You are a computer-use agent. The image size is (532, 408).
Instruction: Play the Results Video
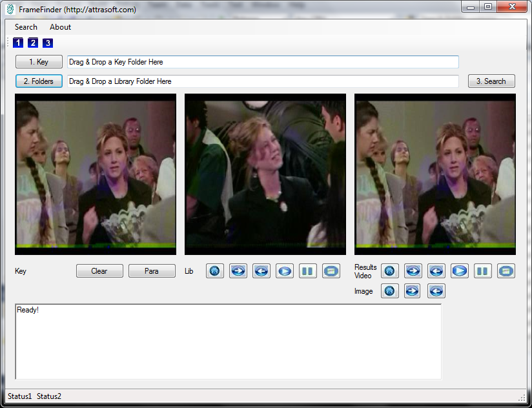460,271
